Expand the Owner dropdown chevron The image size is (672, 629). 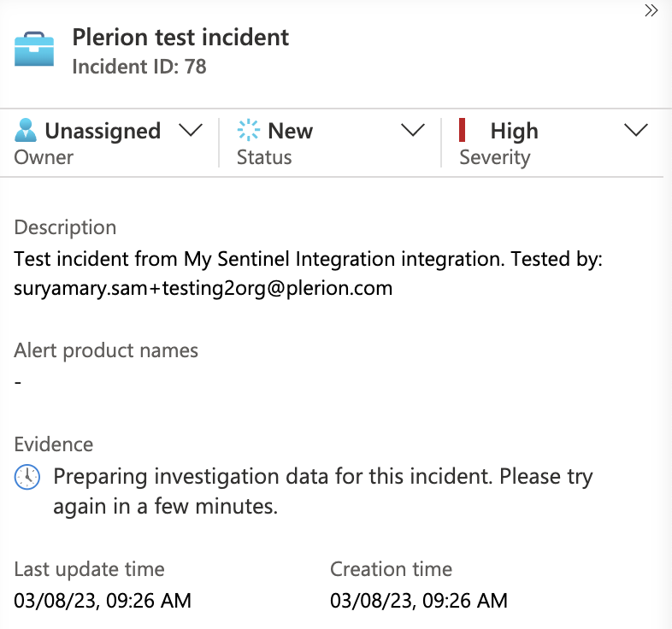(x=191, y=130)
